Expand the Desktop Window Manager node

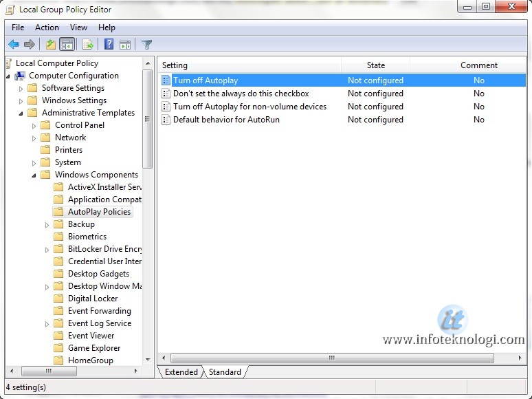47,287
